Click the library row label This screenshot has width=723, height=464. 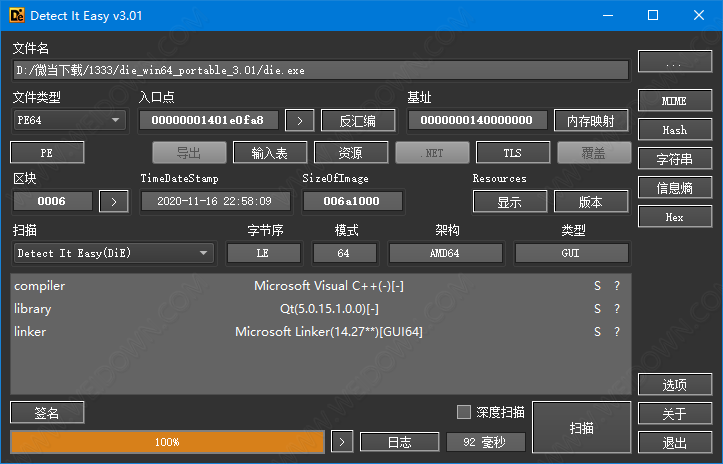click(32, 309)
